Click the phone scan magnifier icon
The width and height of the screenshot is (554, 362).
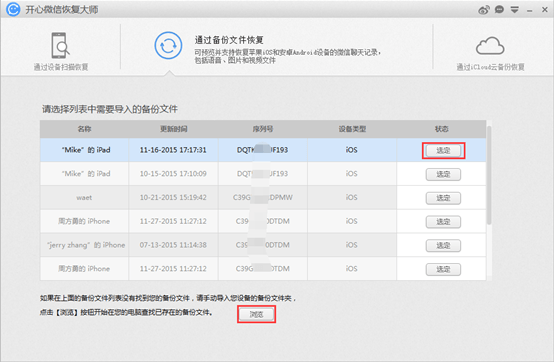pyautogui.click(x=60, y=45)
